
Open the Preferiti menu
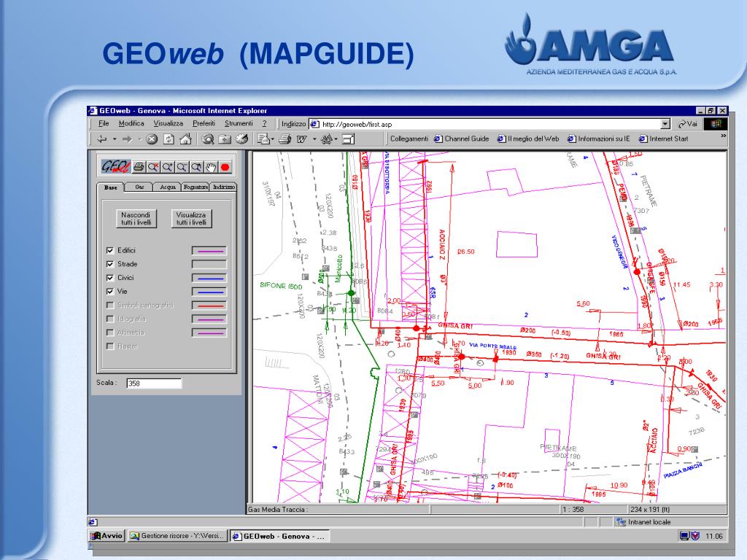(x=204, y=123)
